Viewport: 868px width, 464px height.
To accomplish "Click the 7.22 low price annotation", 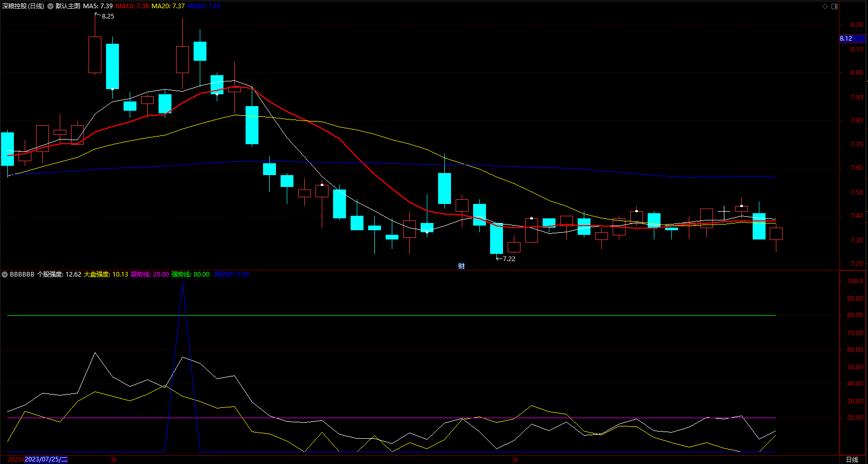I will (509, 259).
